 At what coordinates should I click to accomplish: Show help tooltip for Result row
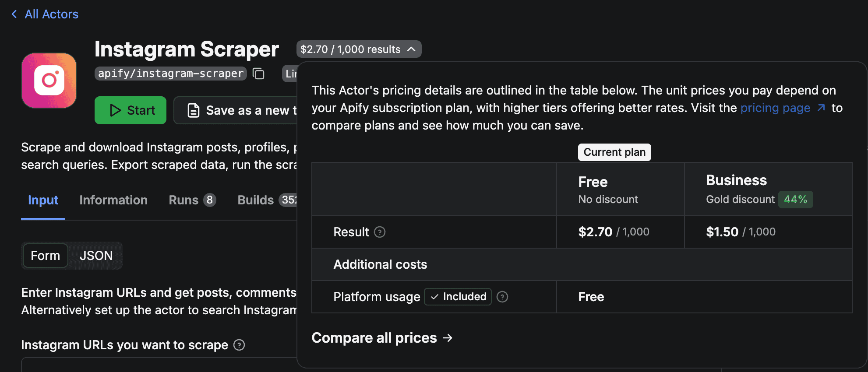tap(380, 232)
